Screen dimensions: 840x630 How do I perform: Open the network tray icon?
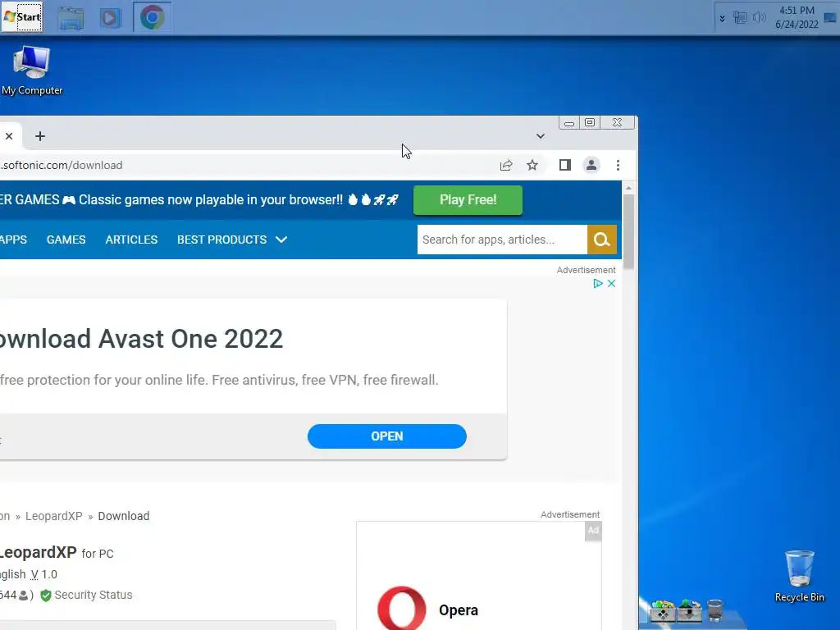(740, 18)
